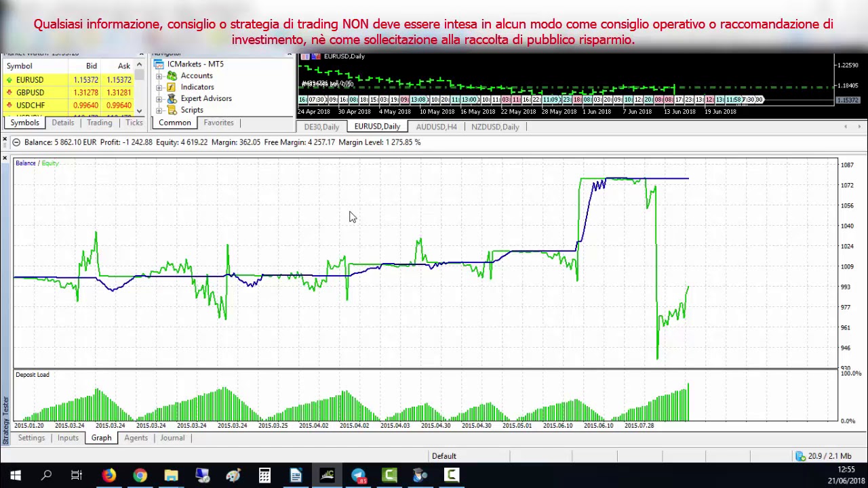This screenshot has height=488, width=868.
Task: Open Windows search from the taskbar
Action: point(46,476)
